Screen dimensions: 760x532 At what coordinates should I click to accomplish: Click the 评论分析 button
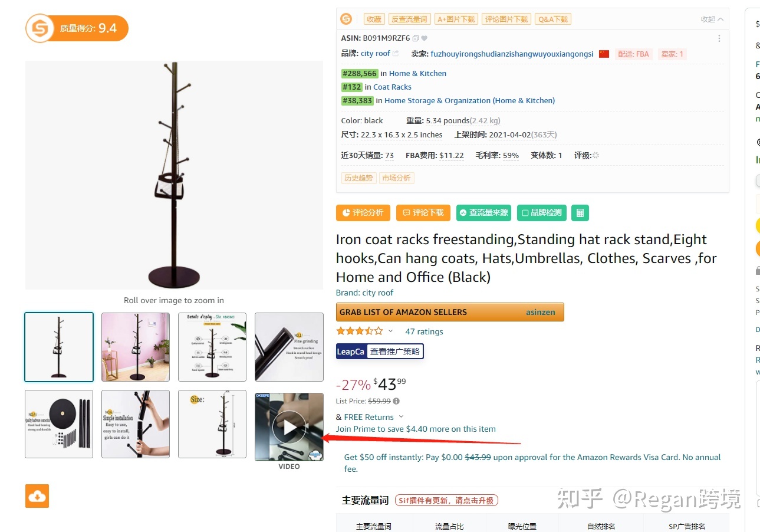pos(363,213)
